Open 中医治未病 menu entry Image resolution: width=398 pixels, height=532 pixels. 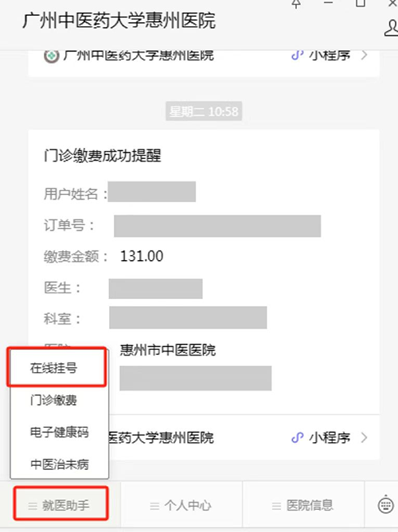coord(60,464)
